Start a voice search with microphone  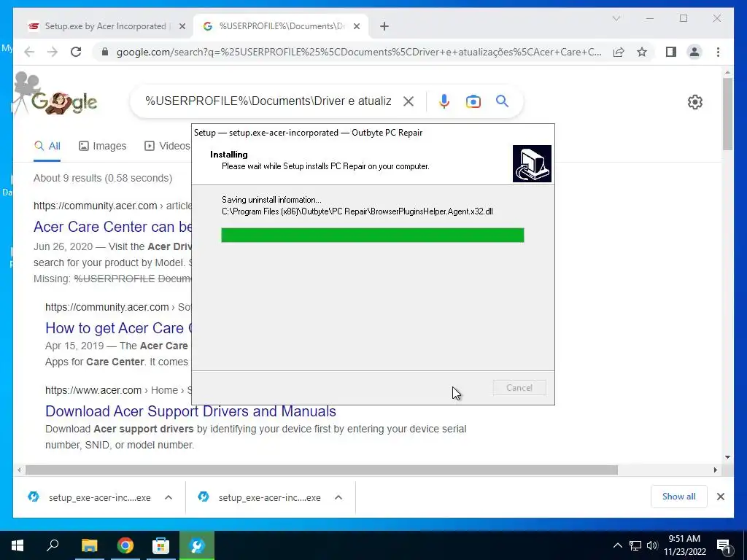coord(444,101)
